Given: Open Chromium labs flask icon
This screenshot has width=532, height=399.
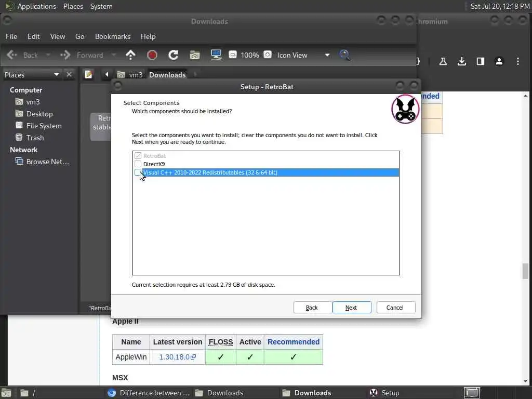Looking at the screenshot, I should coord(443,61).
